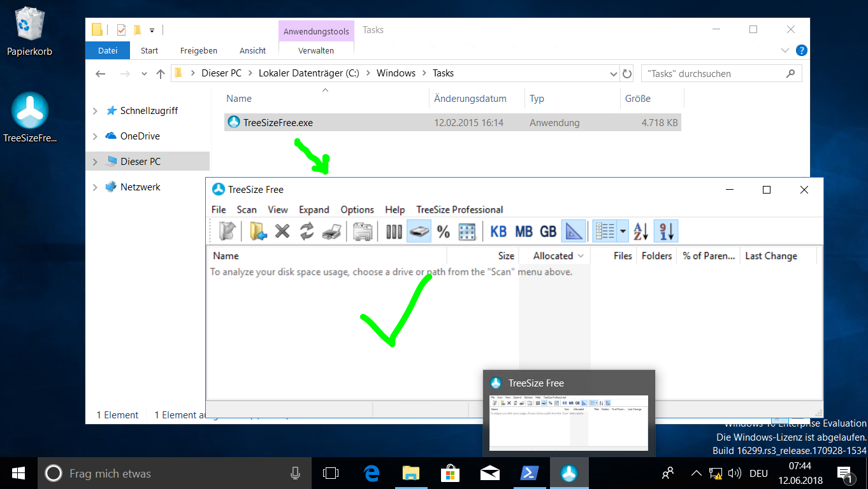Viewport: 868px width, 489px height.
Task: Click the Files column header in TreeSize
Action: (x=613, y=256)
